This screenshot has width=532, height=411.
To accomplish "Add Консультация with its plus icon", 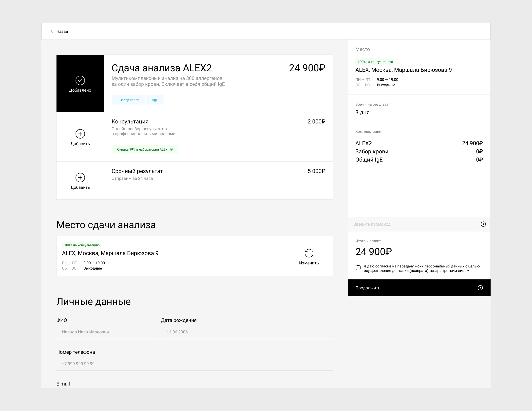I will [x=80, y=134].
